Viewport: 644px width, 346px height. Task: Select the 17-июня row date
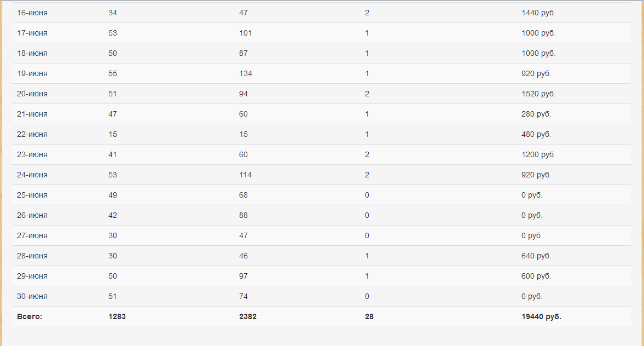(x=32, y=33)
